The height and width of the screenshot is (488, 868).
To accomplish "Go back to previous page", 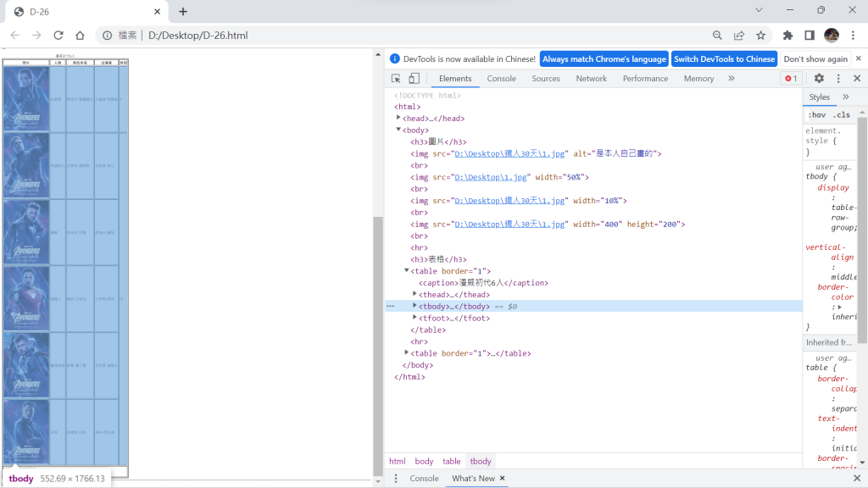I will [15, 36].
